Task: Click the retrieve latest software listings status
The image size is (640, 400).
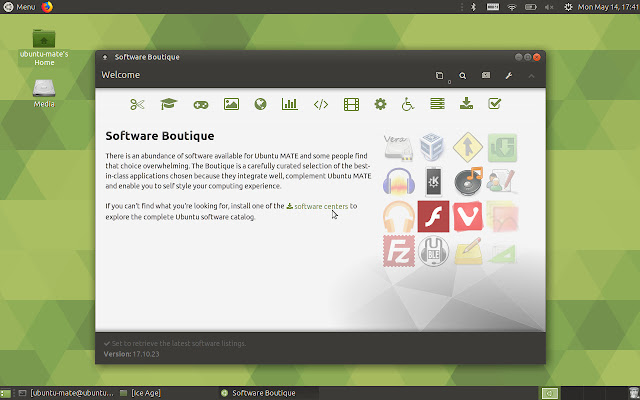Action: pyautogui.click(x=175, y=343)
